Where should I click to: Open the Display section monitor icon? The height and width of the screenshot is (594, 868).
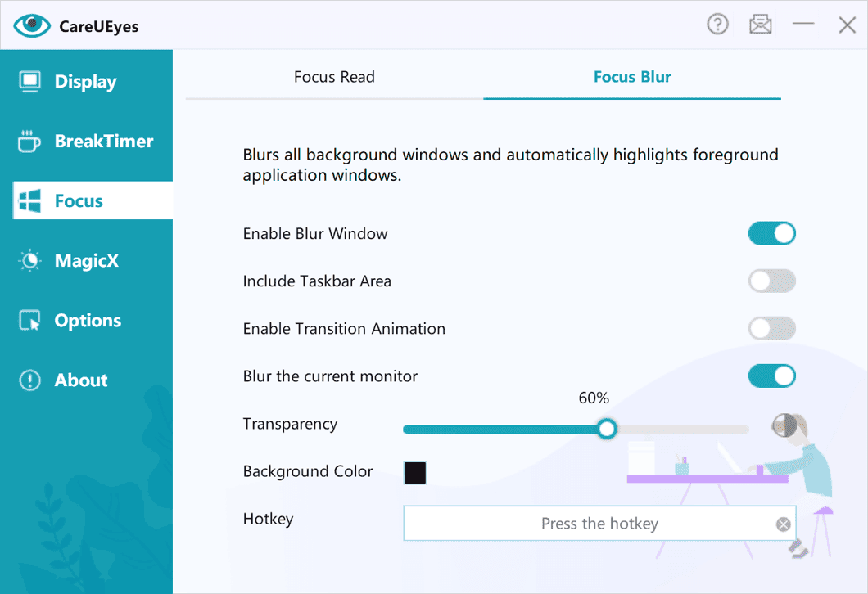pos(30,81)
